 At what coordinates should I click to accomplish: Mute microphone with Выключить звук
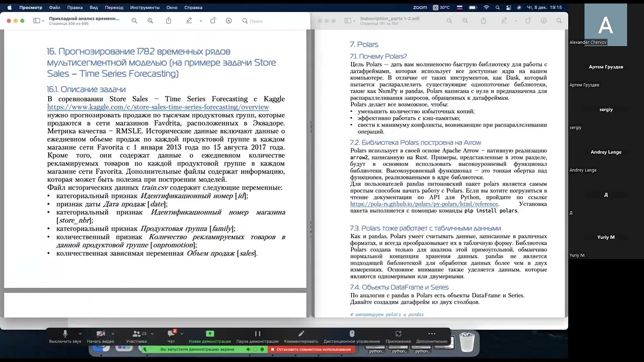[x=65, y=337]
